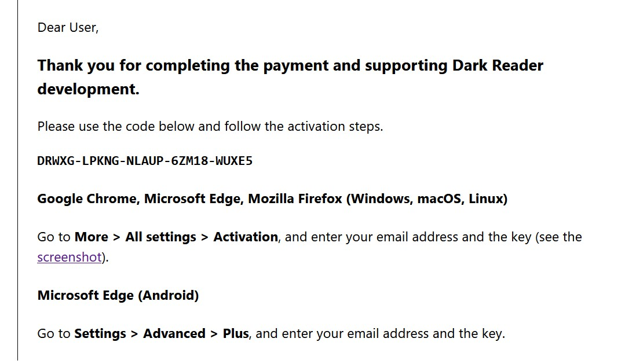Viewport: 625px width, 364px height.
Task: Click the "Dear User," greeting
Action: 68,27
